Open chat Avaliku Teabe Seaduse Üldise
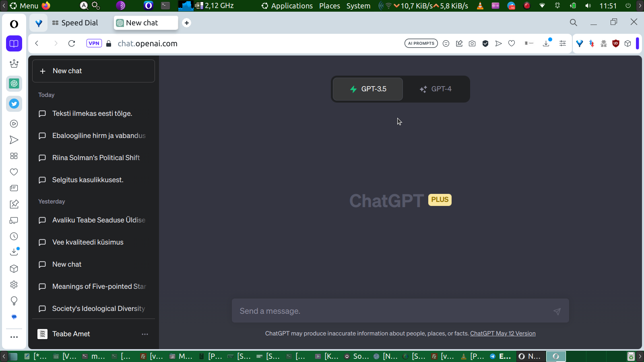The width and height of the screenshot is (644, 362). [x=93, y=220]
